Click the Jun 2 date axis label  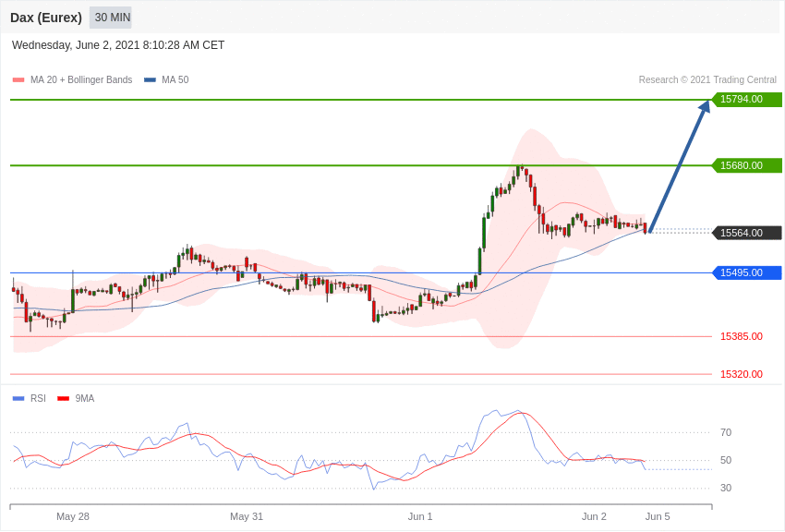594,516
